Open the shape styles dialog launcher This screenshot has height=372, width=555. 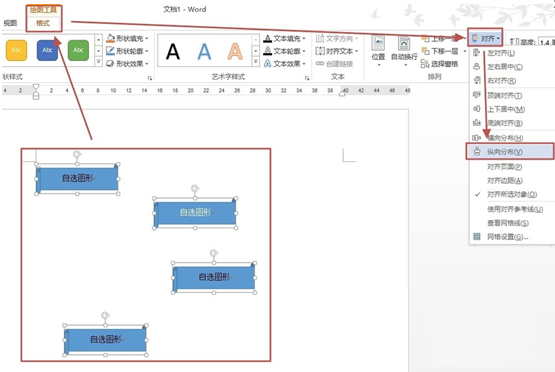tap(150, 78)
